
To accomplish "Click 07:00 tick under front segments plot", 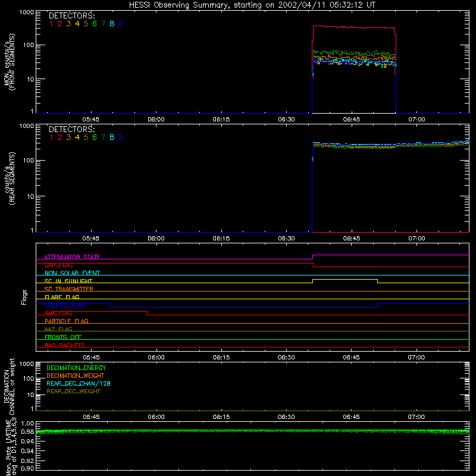I will pyautogui.click(x=416, y=120).
